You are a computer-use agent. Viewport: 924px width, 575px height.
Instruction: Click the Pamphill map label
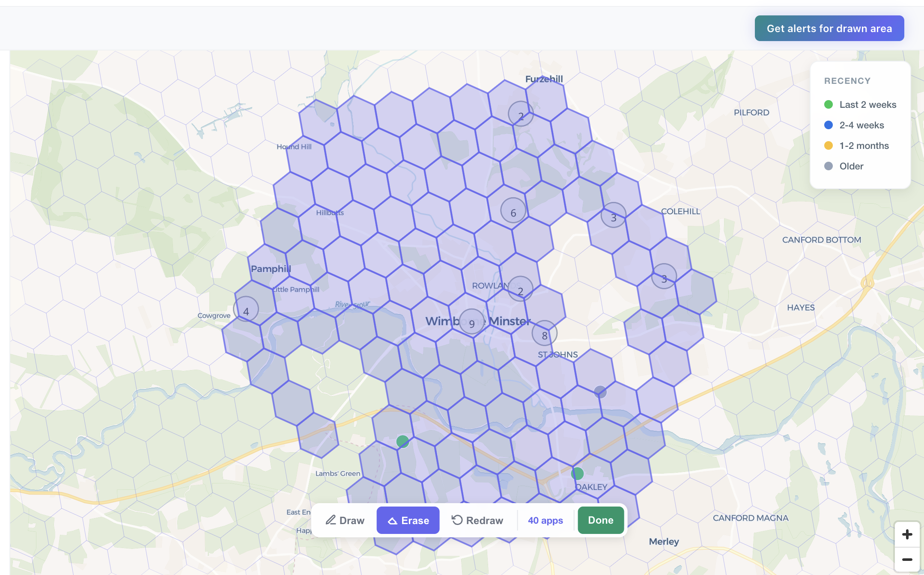[x=271, y=269]
